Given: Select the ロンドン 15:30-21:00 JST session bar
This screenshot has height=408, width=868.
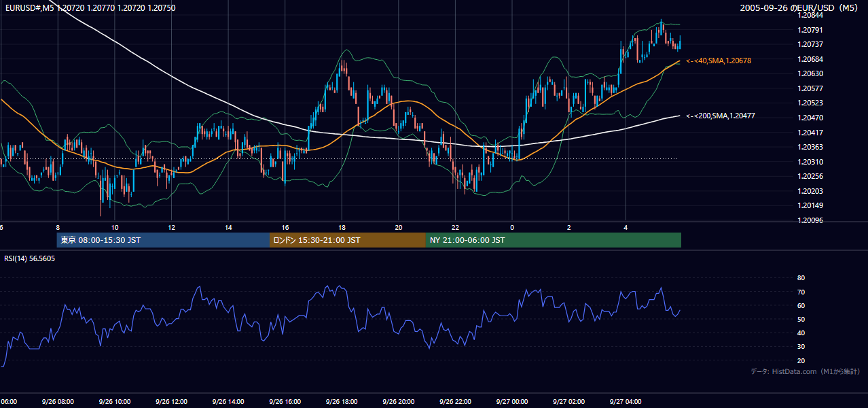Looking at the screenshot, I should coord(348,240).
